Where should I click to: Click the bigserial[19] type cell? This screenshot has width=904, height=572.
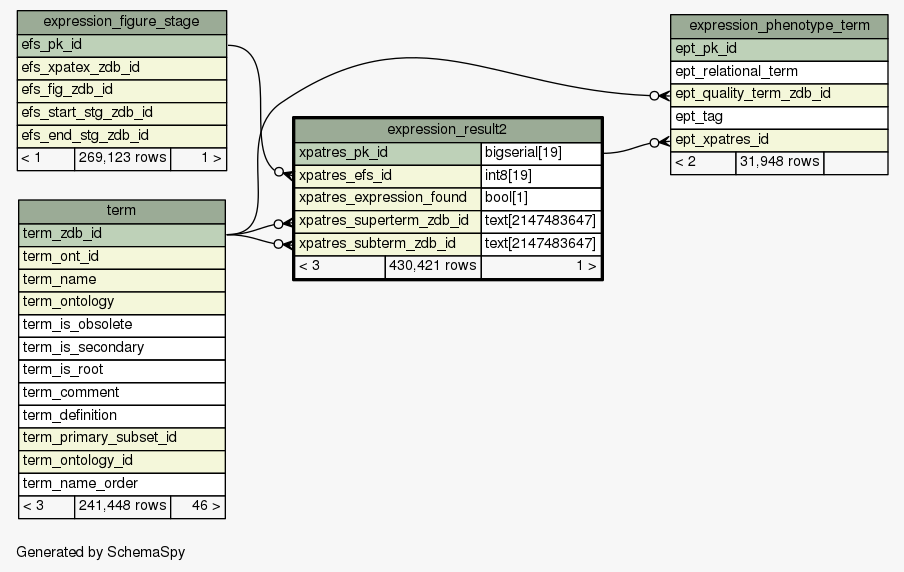click(540, 153)
